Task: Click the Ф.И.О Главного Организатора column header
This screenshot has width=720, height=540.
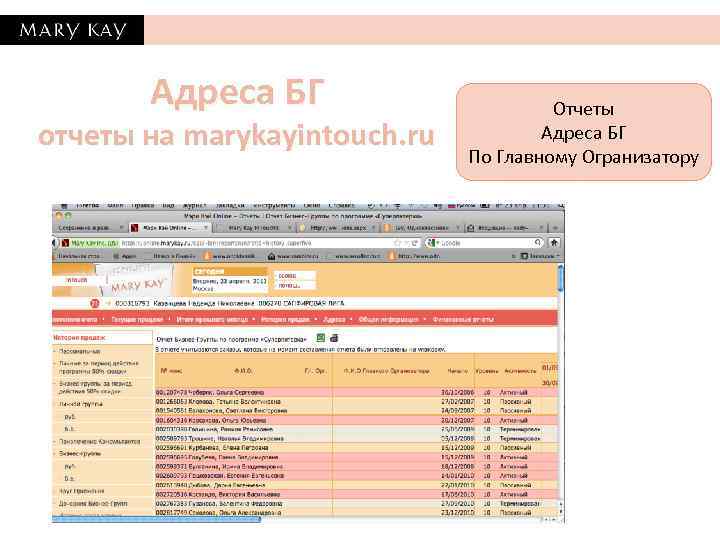Action: tap(387, 371)
